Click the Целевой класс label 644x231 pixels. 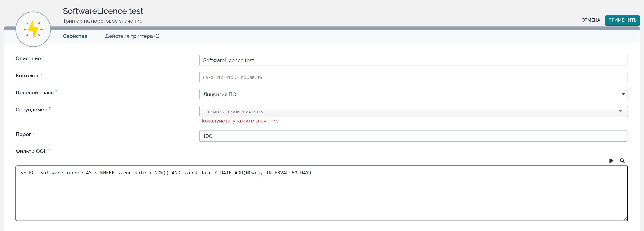(35, 92)
